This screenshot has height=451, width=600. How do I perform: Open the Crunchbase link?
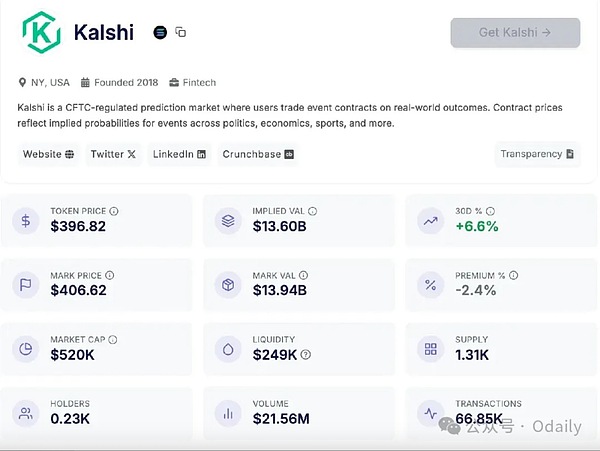tap(258, 154)
